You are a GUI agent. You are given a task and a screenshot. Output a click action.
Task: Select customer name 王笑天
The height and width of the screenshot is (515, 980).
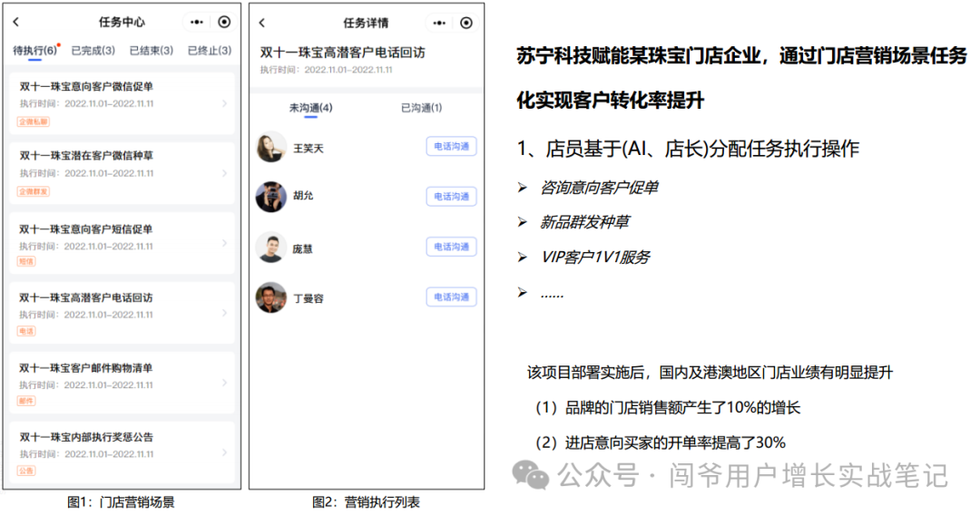point(309,149)
